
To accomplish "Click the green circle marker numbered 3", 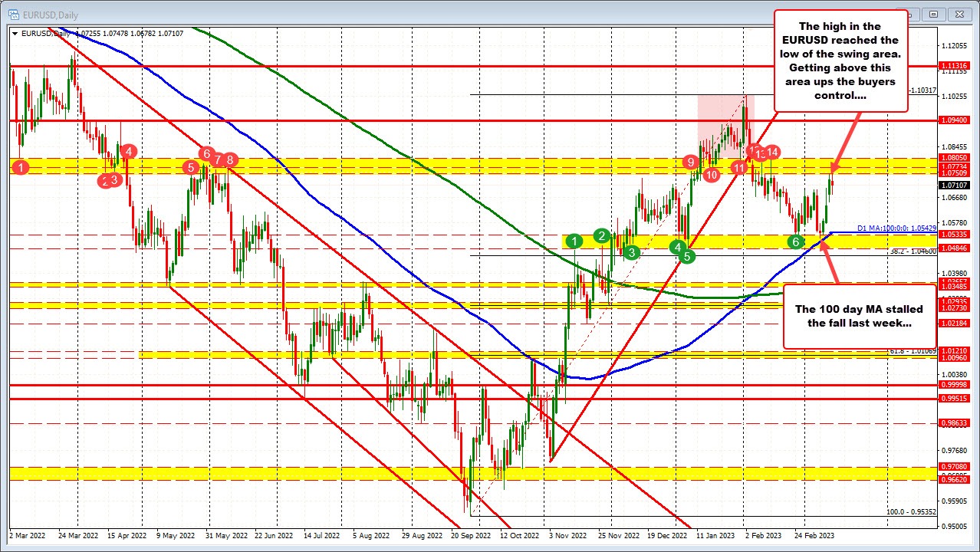I will 630,251.
